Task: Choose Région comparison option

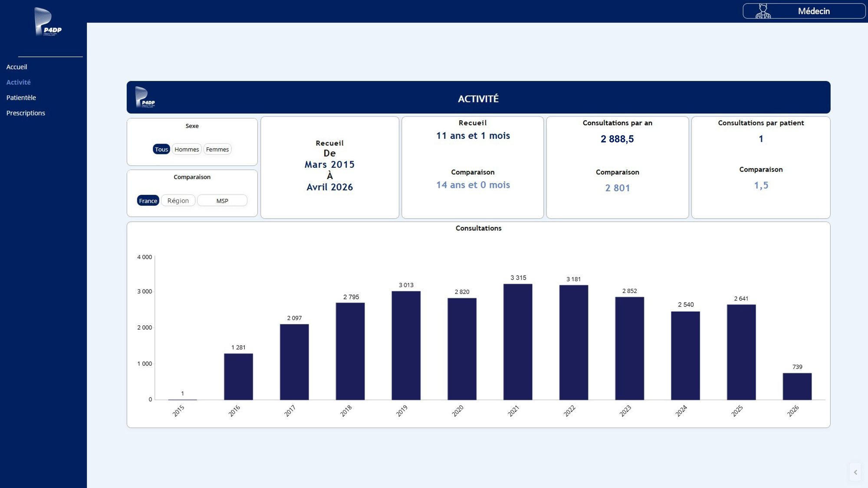Action: (178, 200)
